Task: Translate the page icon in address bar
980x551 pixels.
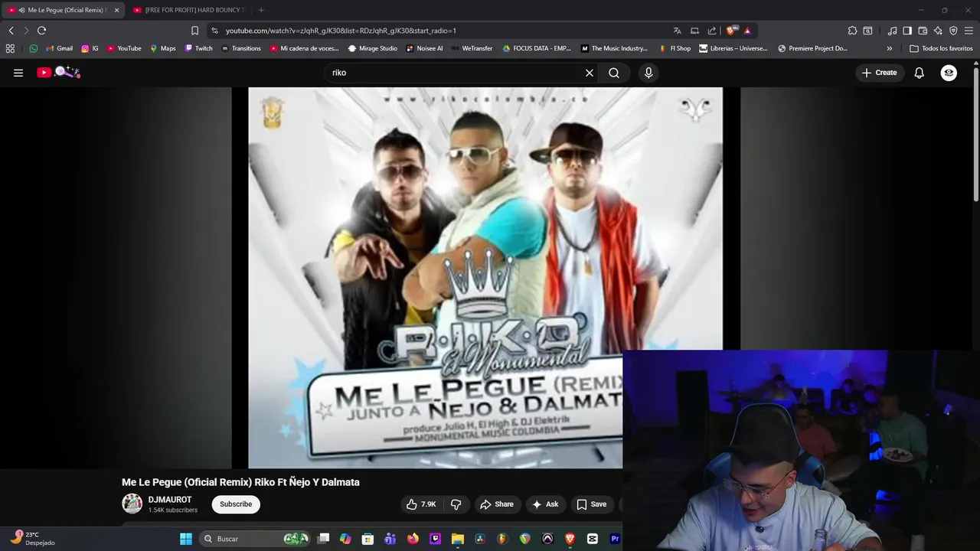Action: point(677,31)
